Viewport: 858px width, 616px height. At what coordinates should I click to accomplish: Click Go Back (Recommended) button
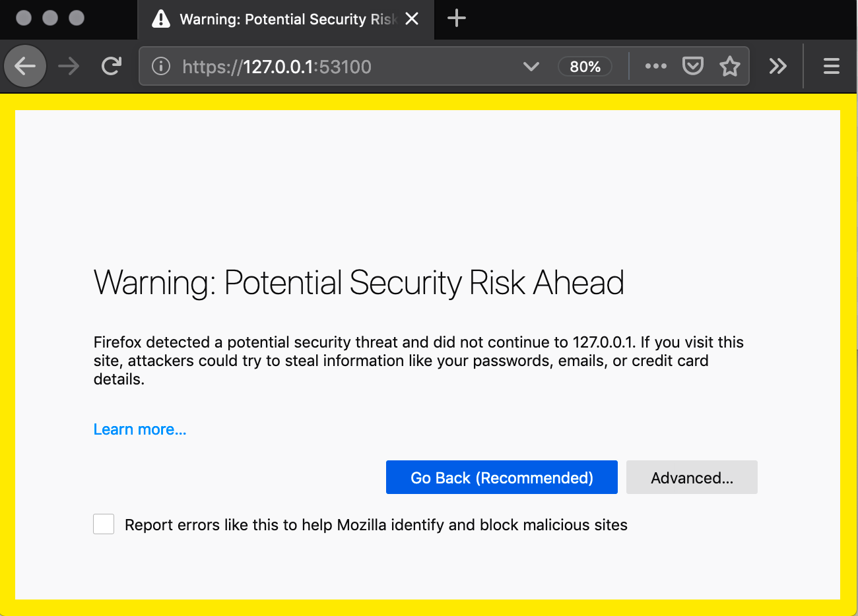(502, 477)
